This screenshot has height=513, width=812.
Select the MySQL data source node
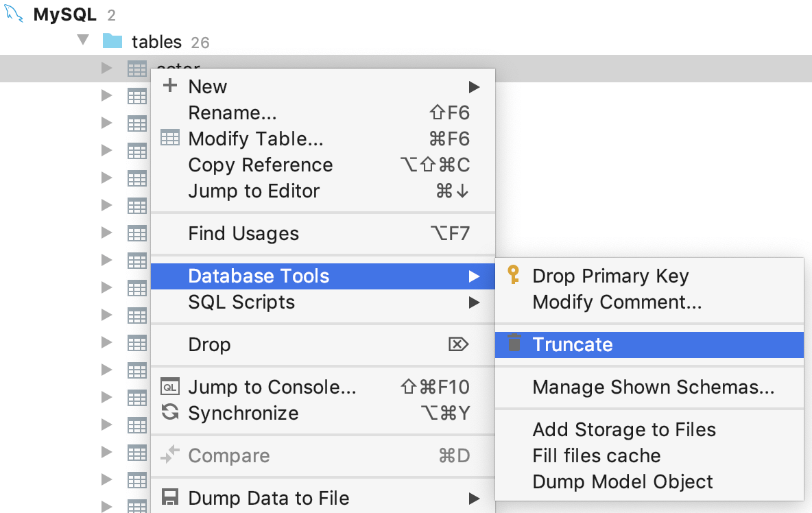click(64, 14)
